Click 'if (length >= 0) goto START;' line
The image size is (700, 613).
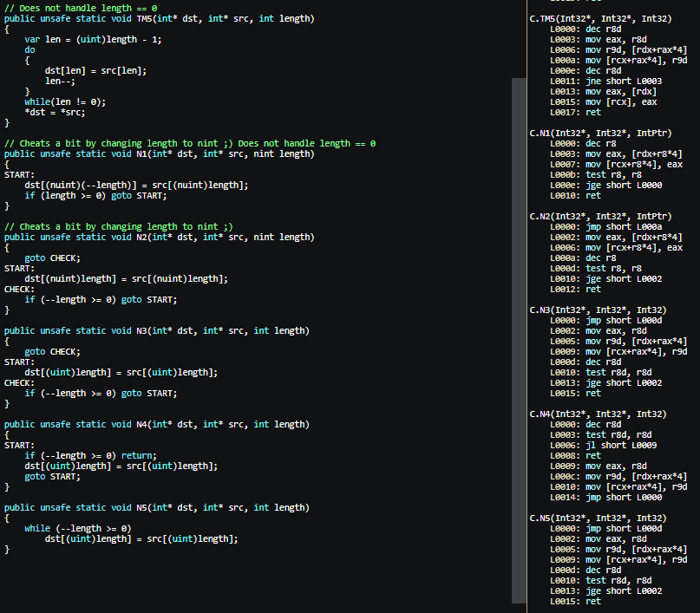[95, 195]
